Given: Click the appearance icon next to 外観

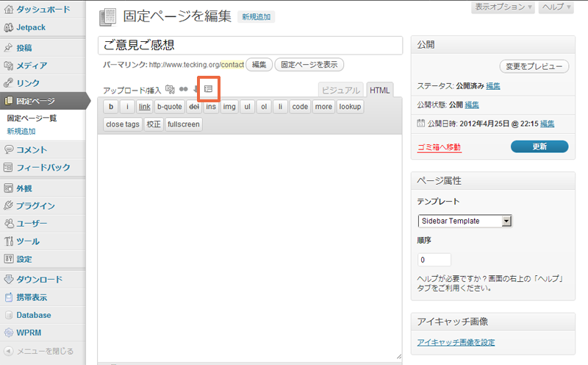Looking at the screenshot, I should click(8, 188).
